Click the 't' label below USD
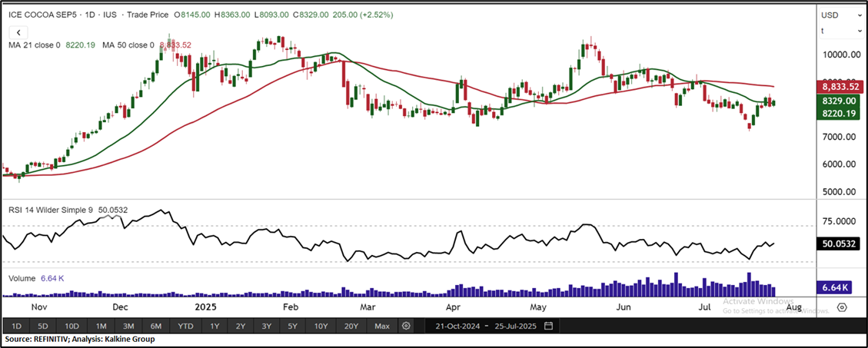 pyautogui.click(x=822, y=31)
